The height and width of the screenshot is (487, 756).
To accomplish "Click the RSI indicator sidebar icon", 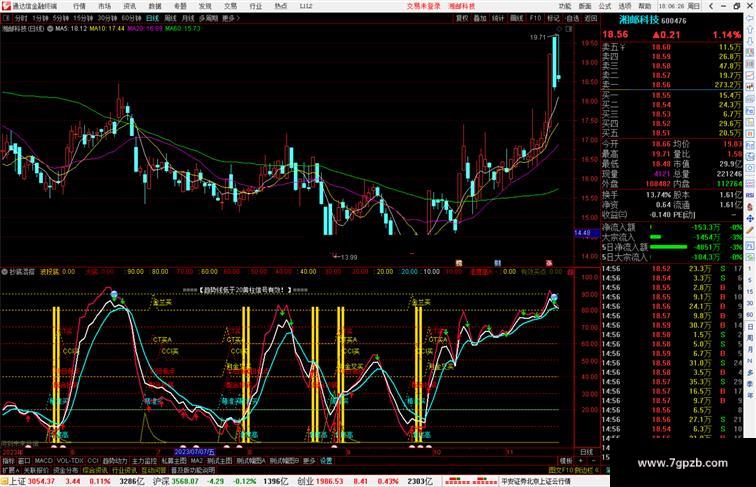I will pos(750,195).
